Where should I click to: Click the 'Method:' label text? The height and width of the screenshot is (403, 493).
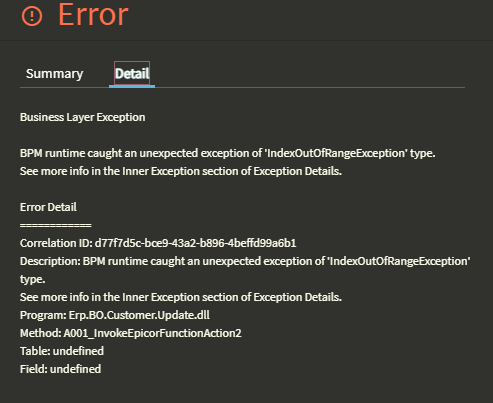click(40, 333)
